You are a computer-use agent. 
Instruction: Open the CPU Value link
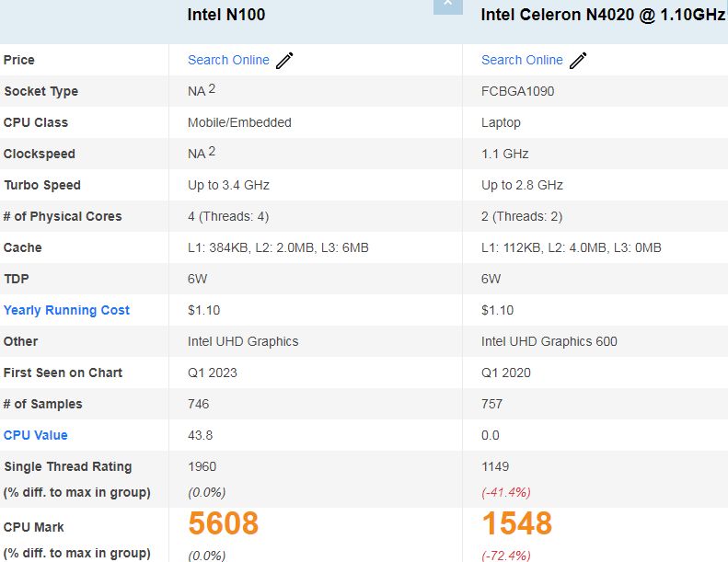(x=35, y=435)
